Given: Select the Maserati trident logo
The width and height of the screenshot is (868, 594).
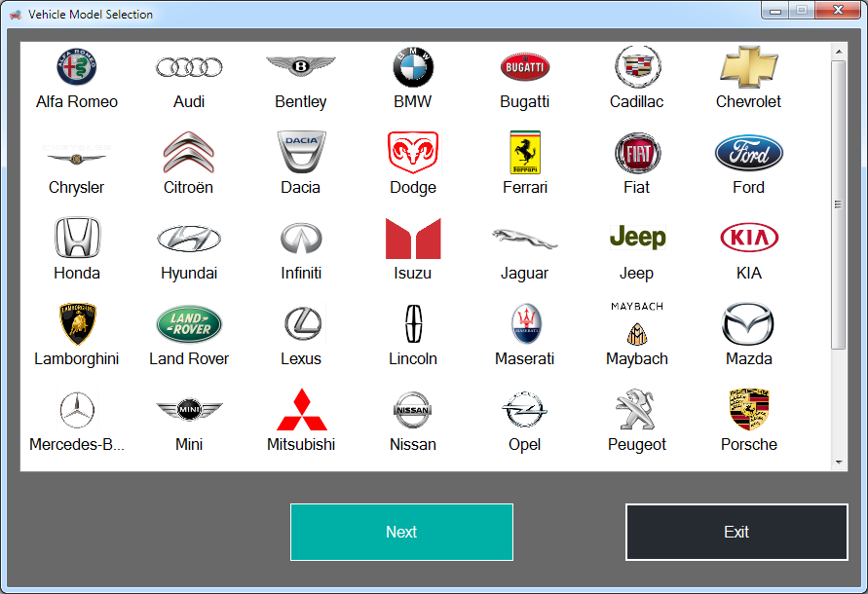Looking at the screenshot, I should pos(526,324).
